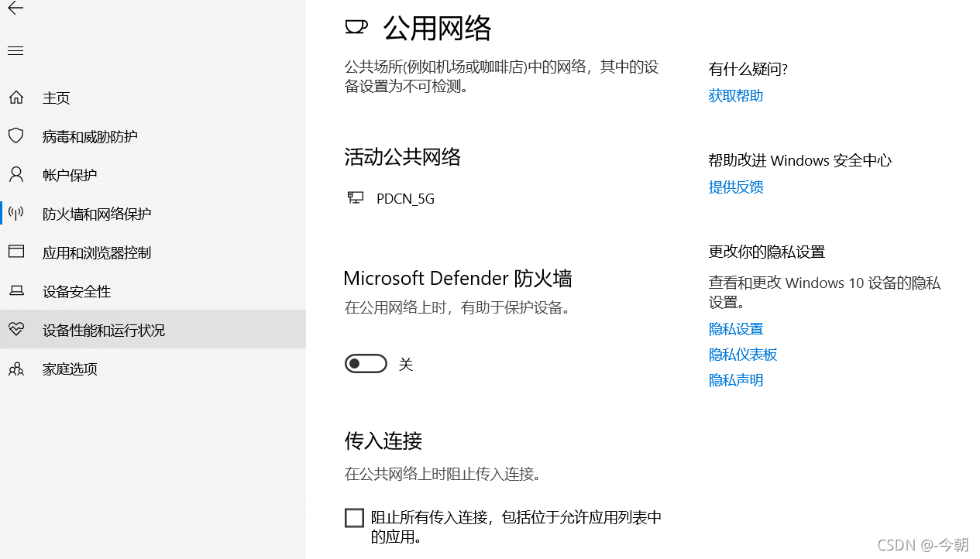Click 在公共网络上时阻止传入连接 description
Viewport: 980px width, 559px height.
click(x=442, y=474)
